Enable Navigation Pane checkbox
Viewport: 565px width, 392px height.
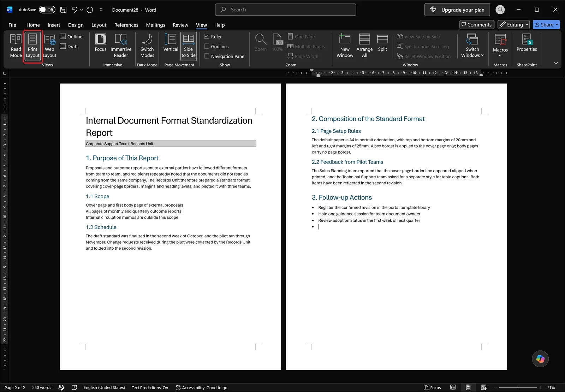click(207, 56)
